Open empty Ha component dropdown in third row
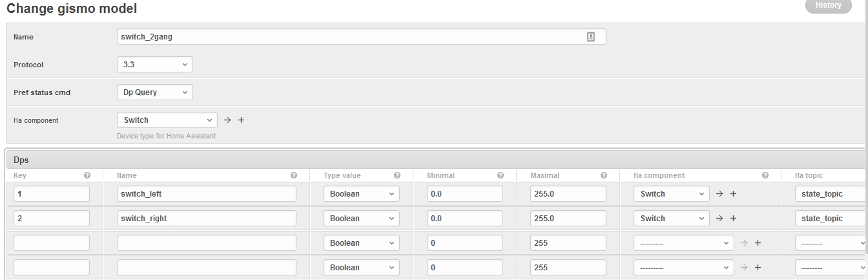868x280 pixels. click(684, 243)
